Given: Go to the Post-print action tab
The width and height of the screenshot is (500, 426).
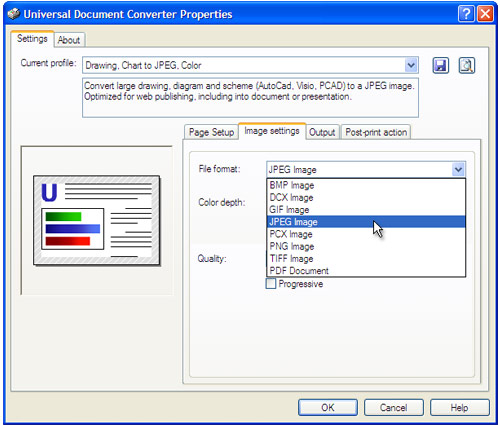Looking at the screenshot, I should [376, 132].
